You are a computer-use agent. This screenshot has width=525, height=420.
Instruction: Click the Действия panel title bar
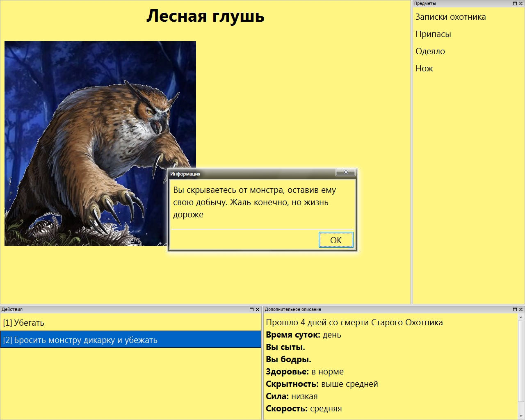pyautogui.click(x=123, y=310)
